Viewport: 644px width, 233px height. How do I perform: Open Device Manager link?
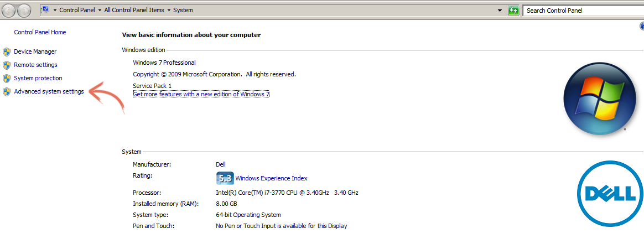[35, 52]
